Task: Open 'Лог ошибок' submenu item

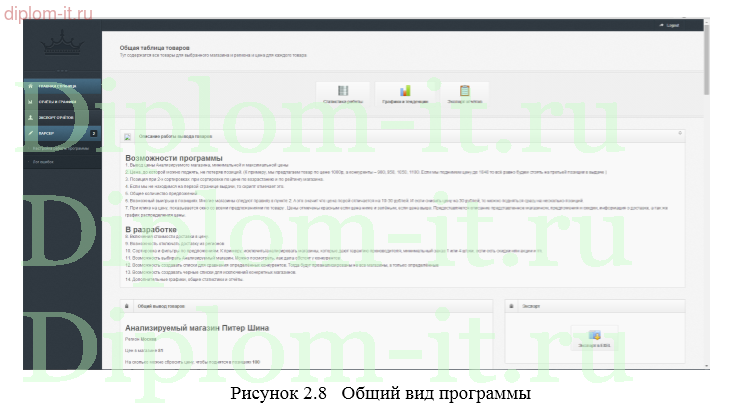Action: [46, 160]
